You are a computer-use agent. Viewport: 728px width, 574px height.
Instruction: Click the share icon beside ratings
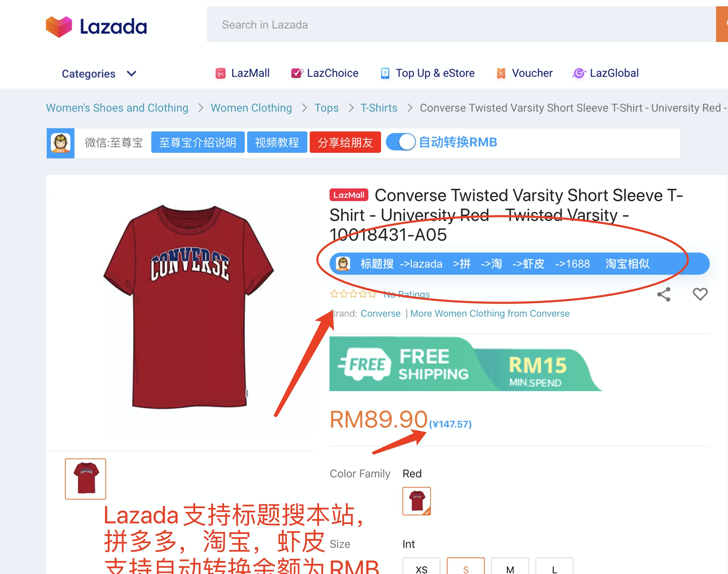click(x=664, y=294)
